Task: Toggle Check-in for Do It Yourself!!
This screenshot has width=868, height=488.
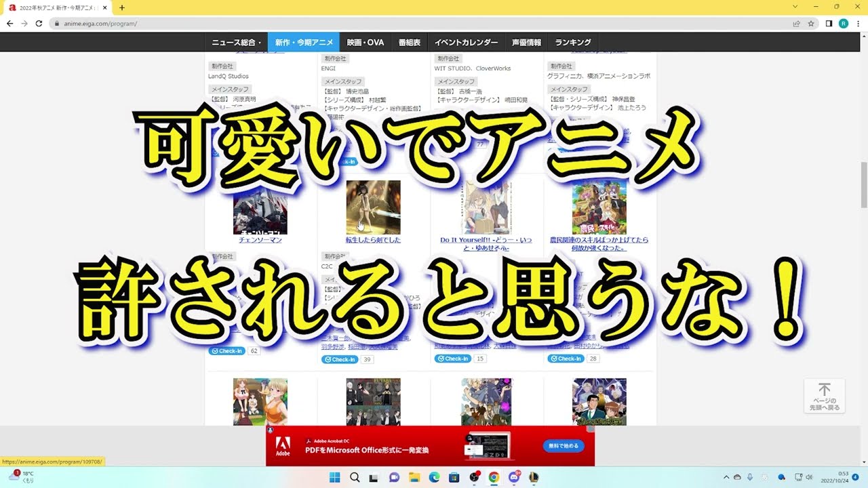Action: point(453,359)
